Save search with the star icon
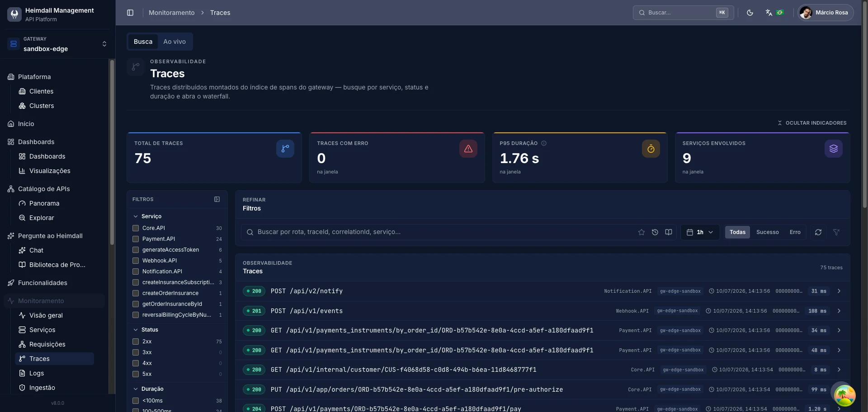 (x=642, y=232)
